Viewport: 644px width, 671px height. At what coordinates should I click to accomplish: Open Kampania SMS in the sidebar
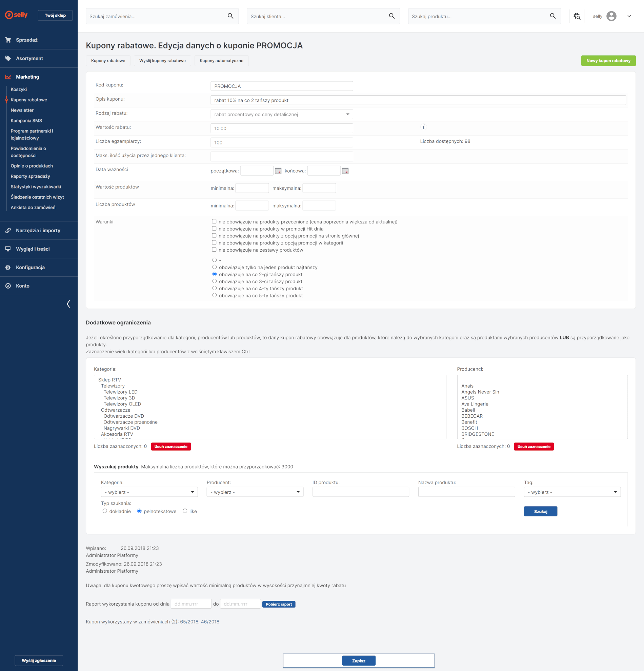coord(26,120)
